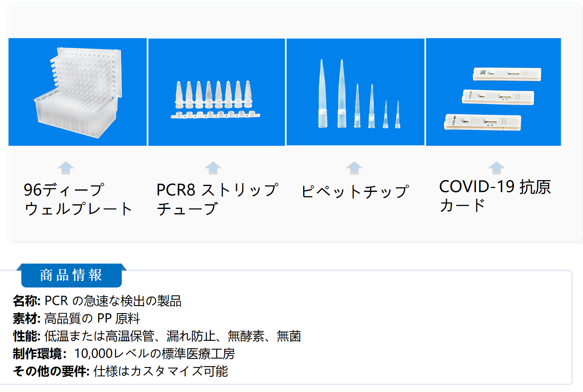The image size is (583, 392).
Task: Click the arrow icon above COVID-19 抗原カード
Action: tap(496, 168)
